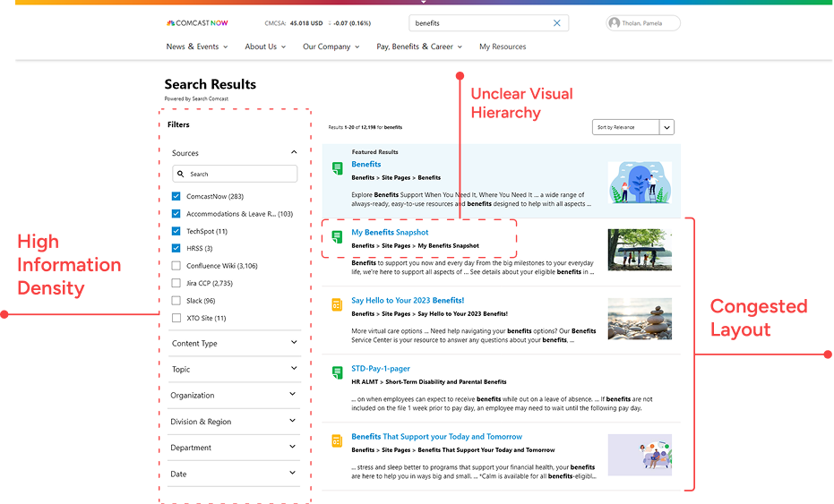Open the Sort by Relevance dropdown
This screenshot has height=504, width=834.
(x=633, y=127)
